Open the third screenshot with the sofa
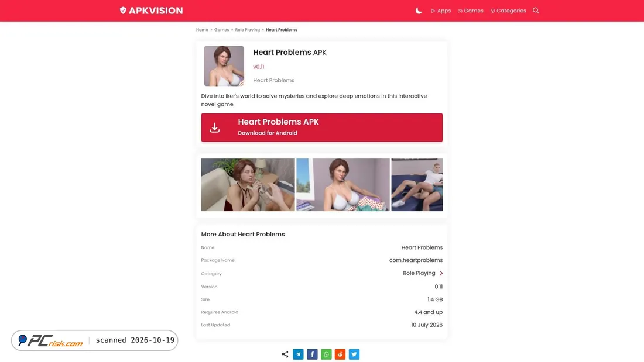Viewport: 644px width, 362px height. [x=417, y=185]
